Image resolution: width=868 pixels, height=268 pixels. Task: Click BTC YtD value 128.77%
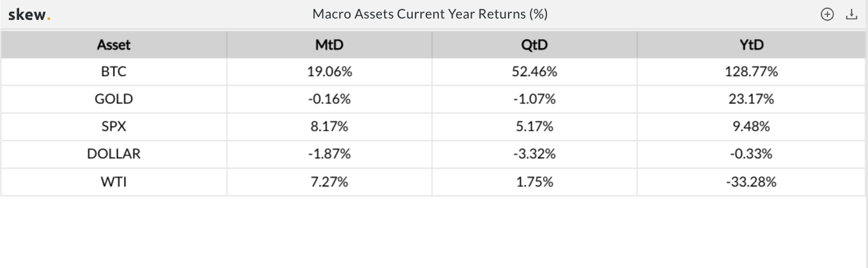[751, 72]
